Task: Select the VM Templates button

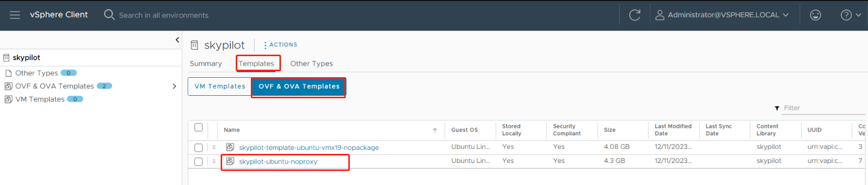Action: point(220,86)
